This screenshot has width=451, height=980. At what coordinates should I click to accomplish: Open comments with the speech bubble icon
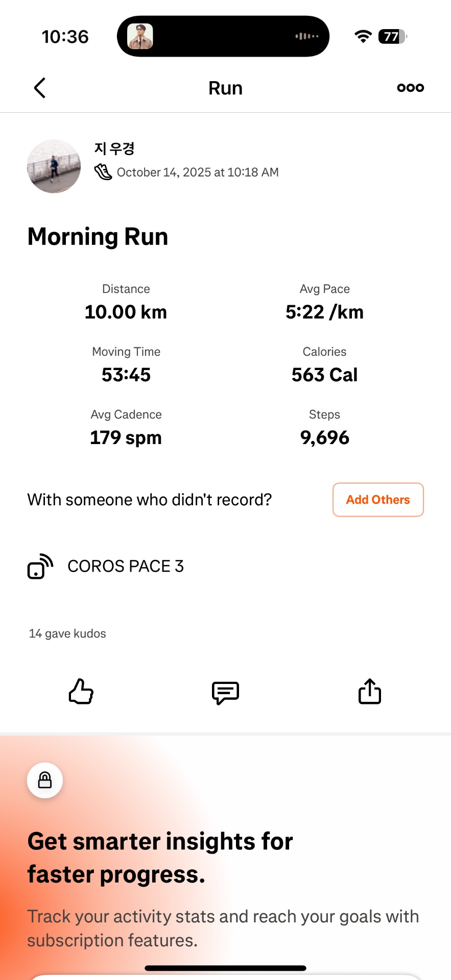tap(225, 692)
